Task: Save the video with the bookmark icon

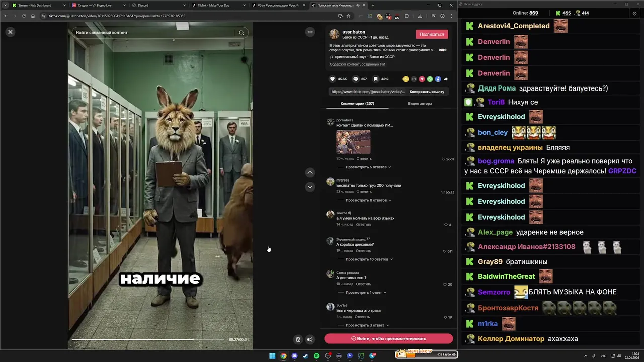Action: coord(376,79)
